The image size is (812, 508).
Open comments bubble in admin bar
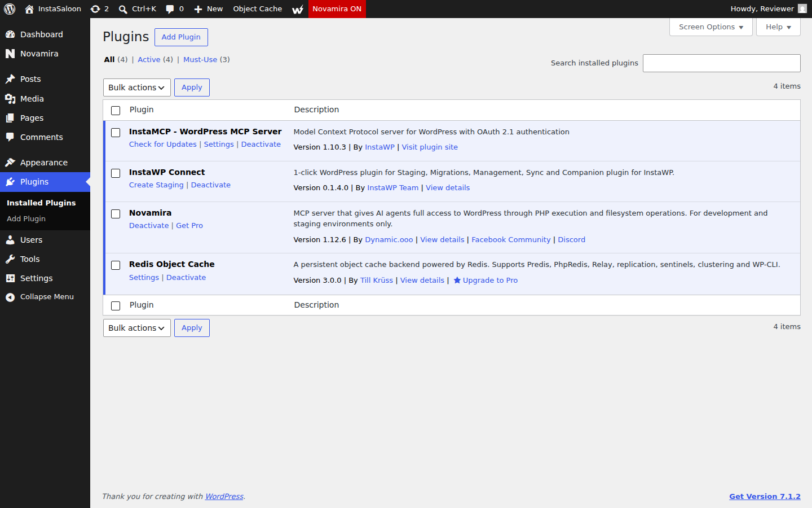[170, 9]
